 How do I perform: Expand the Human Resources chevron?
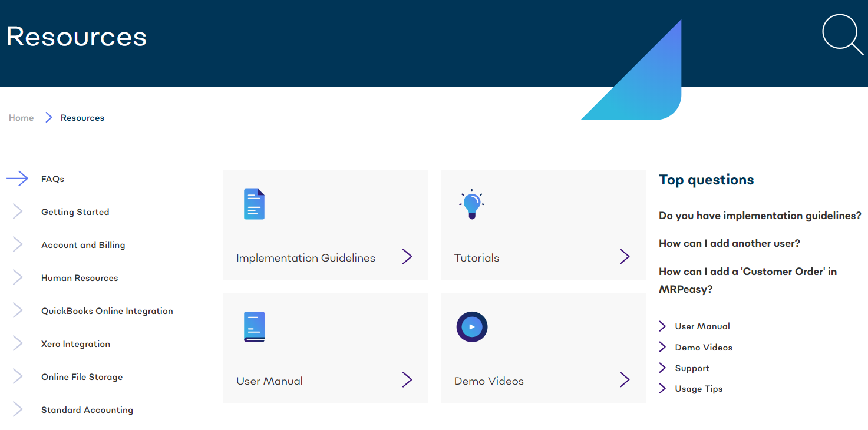pyautogui.click(x=18, y=277)
